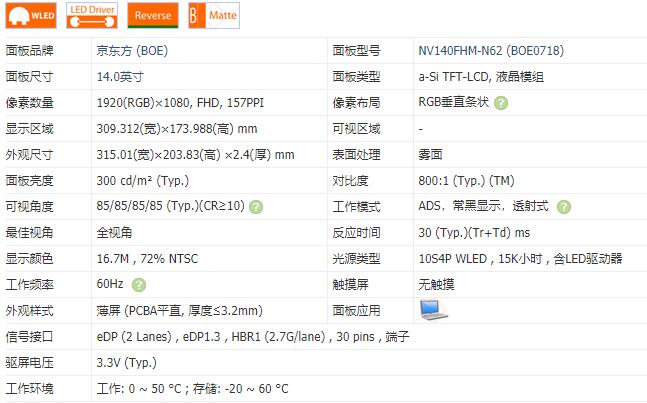This screenshot has height=403, width=647.
Task: Select the a-Si TFT-LCD, 液晶模组 value
Action: 481,77
